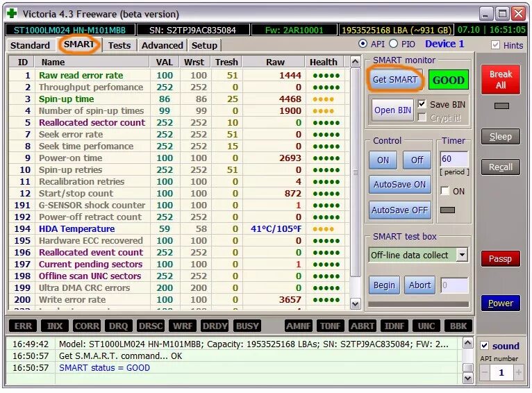Click the BBK status indicator
Screen dimensions: 532x393
tap(458, 326)
